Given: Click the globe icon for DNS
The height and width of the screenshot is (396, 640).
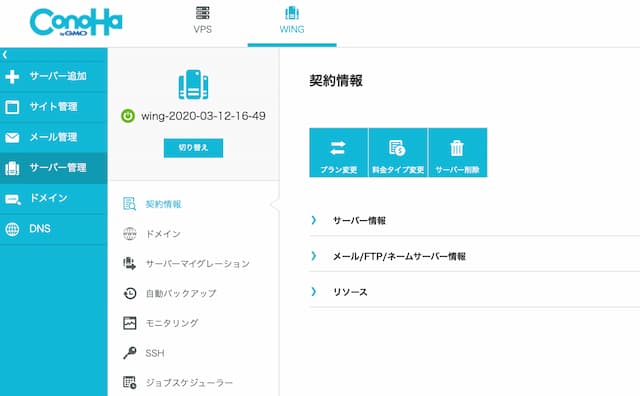Looking at the screenshot, I should (x=12, y=229).
